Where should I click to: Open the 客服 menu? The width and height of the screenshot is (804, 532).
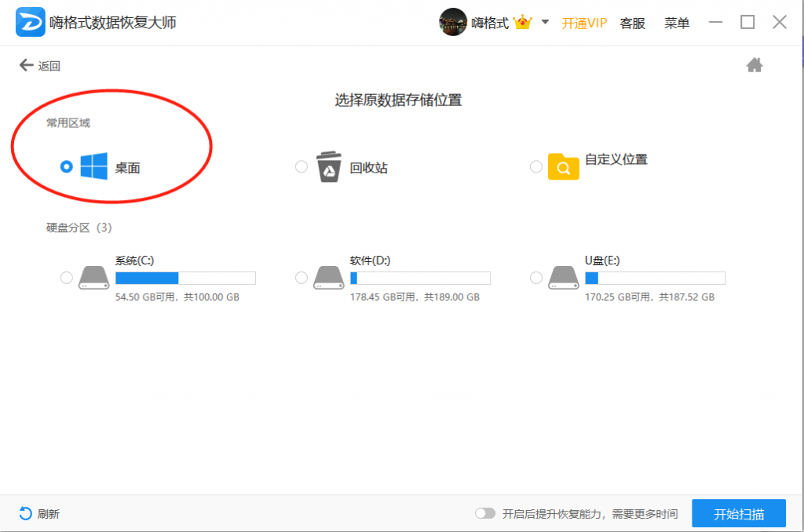[x=632, y=23]
